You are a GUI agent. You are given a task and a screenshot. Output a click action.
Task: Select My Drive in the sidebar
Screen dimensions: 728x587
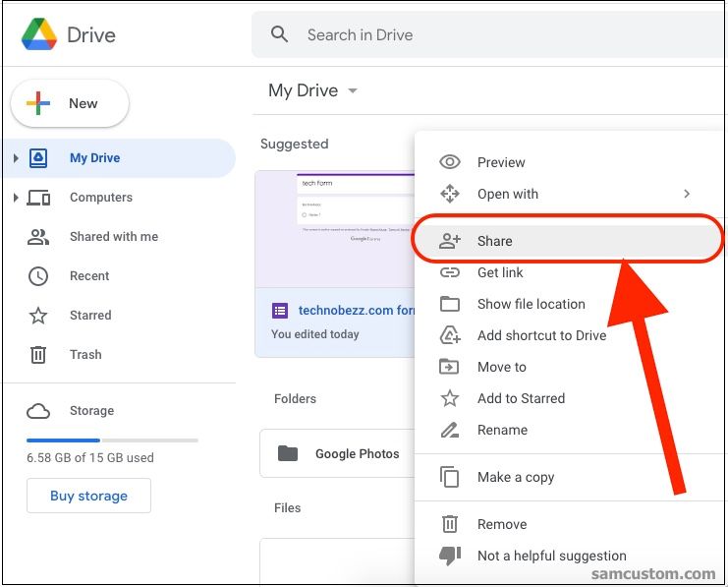[119, 158]
